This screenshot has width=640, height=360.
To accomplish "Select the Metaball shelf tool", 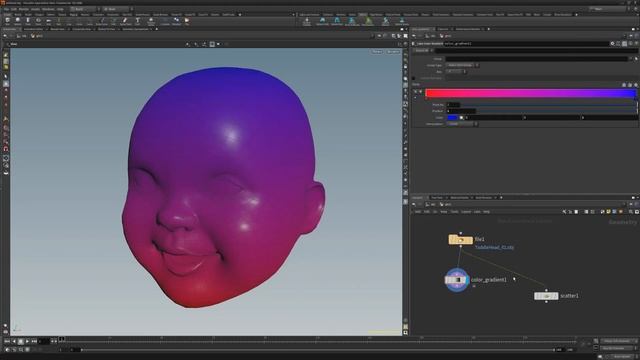I will coord(176,21).
